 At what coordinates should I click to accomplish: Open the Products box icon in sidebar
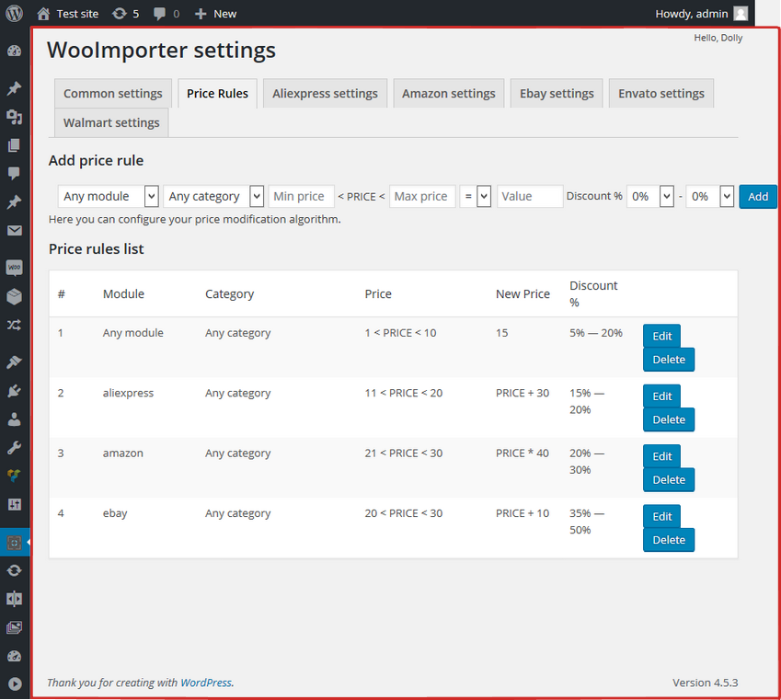(15, 296)
